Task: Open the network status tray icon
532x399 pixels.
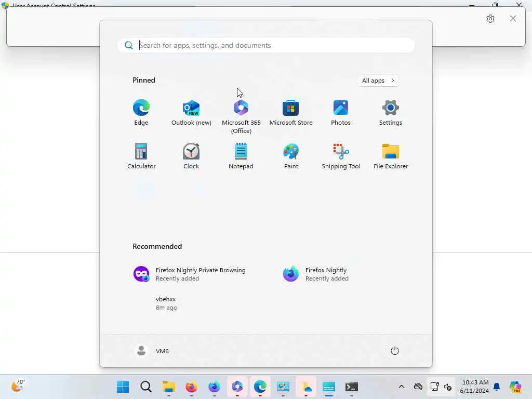Action: 435,387
